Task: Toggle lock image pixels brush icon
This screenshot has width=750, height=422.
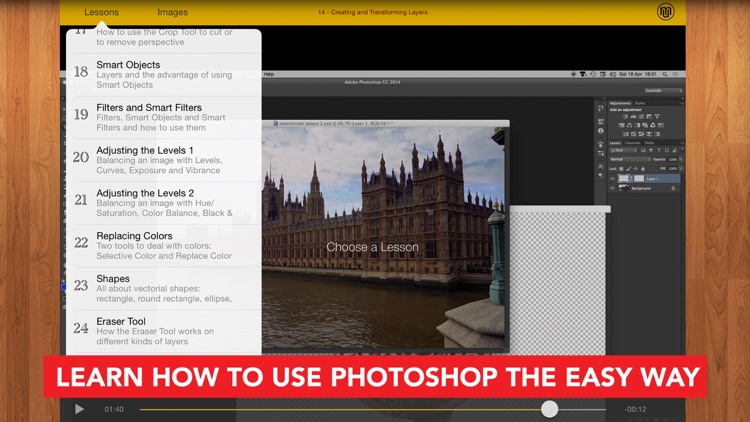Action: pyautogui.click(x=629, y=169)
